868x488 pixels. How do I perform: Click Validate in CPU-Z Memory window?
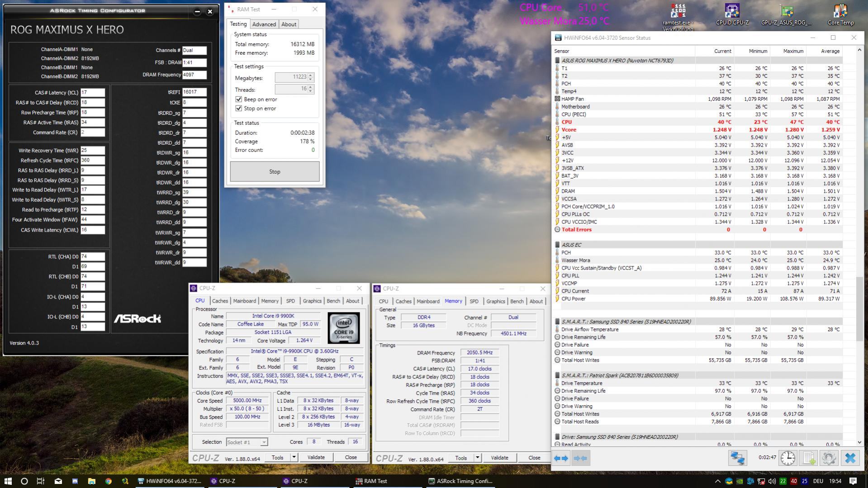[499, 458]
